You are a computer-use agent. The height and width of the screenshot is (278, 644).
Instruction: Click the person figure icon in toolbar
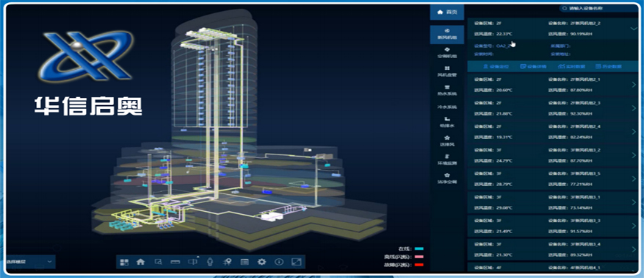(210, 262)
